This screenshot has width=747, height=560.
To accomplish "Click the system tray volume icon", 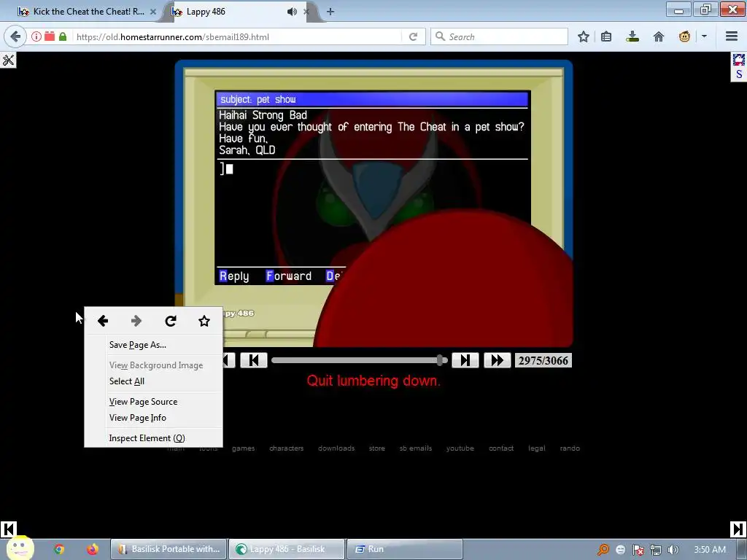I will coord(673,550).
